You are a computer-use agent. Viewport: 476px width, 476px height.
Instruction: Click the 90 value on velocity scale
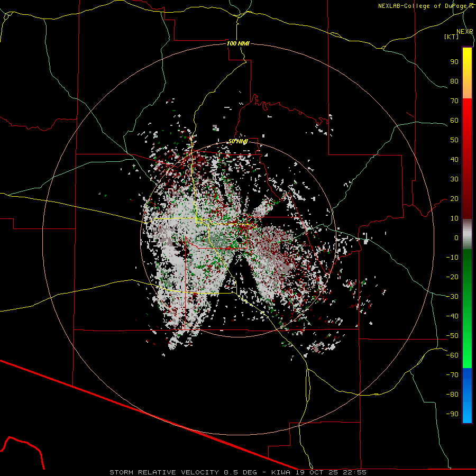[x=454, y=62]
